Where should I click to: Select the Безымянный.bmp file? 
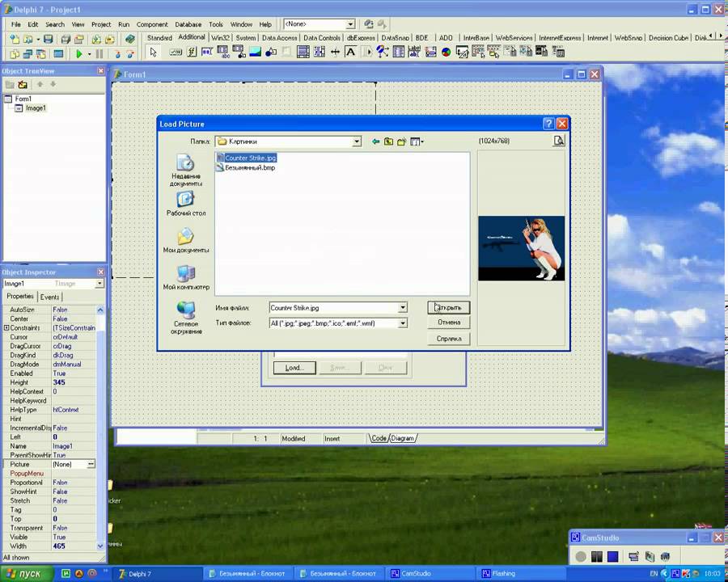click(246, 167)
